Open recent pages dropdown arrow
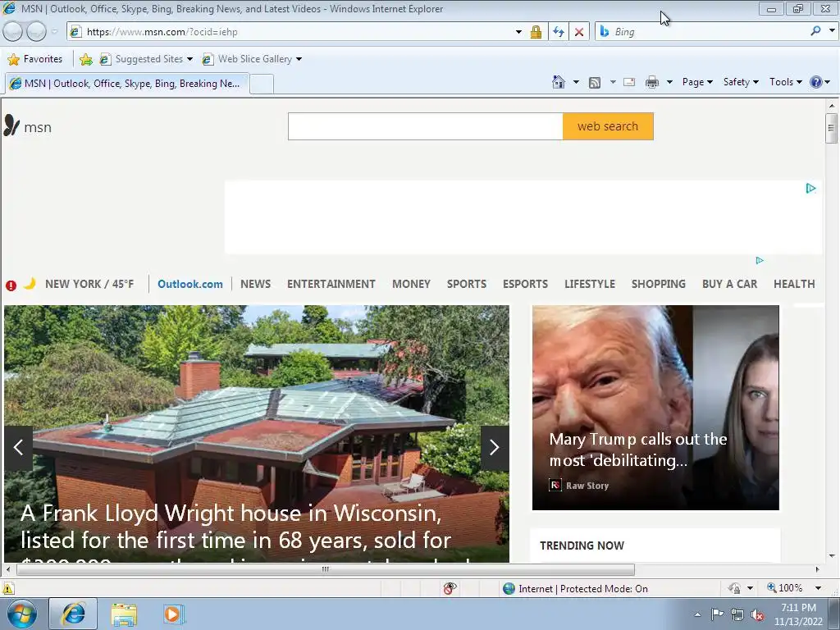Screen dimensions: 840x630 click(x=55, y=32)
